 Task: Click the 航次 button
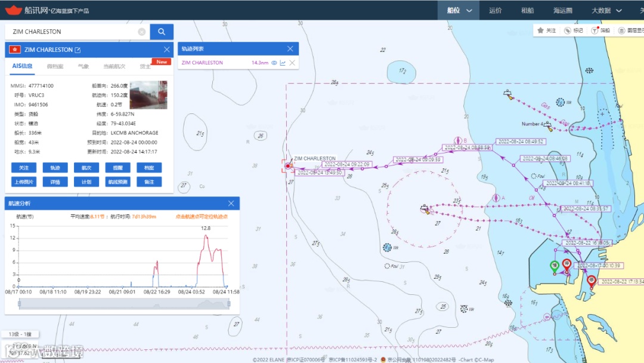click(x=86, y=168)
